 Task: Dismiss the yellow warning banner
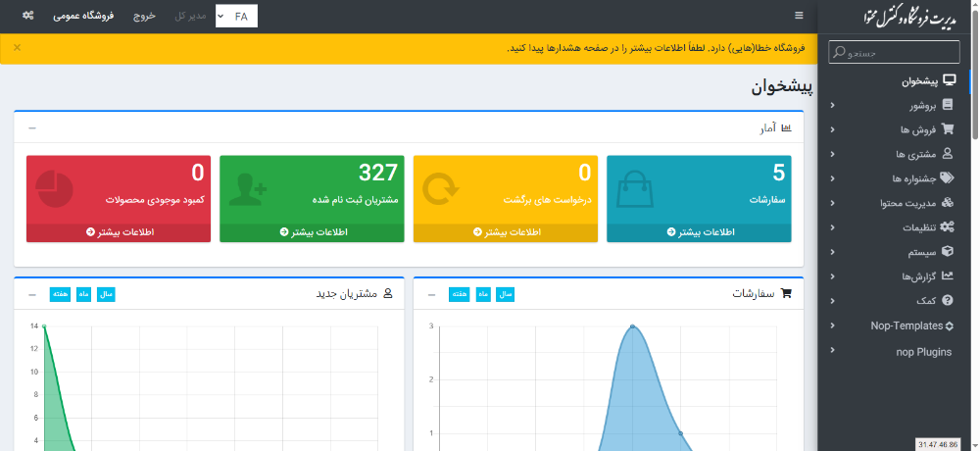[17, 47]
